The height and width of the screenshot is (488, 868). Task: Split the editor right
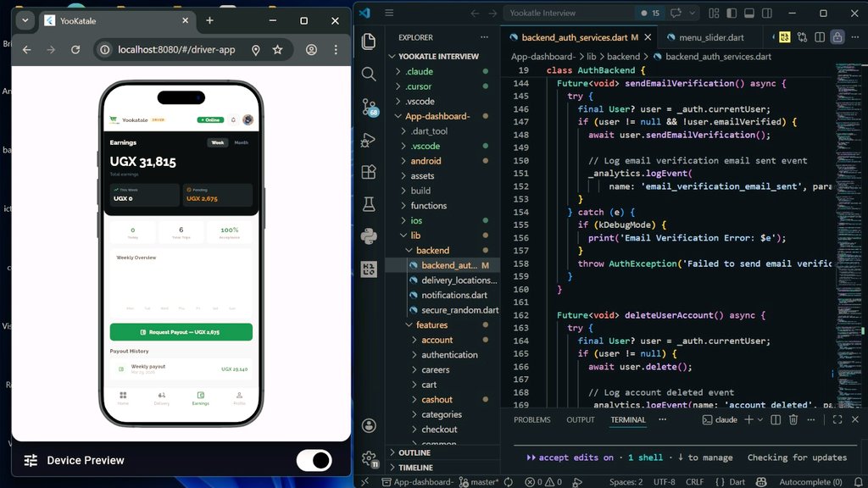pos(820,37)
